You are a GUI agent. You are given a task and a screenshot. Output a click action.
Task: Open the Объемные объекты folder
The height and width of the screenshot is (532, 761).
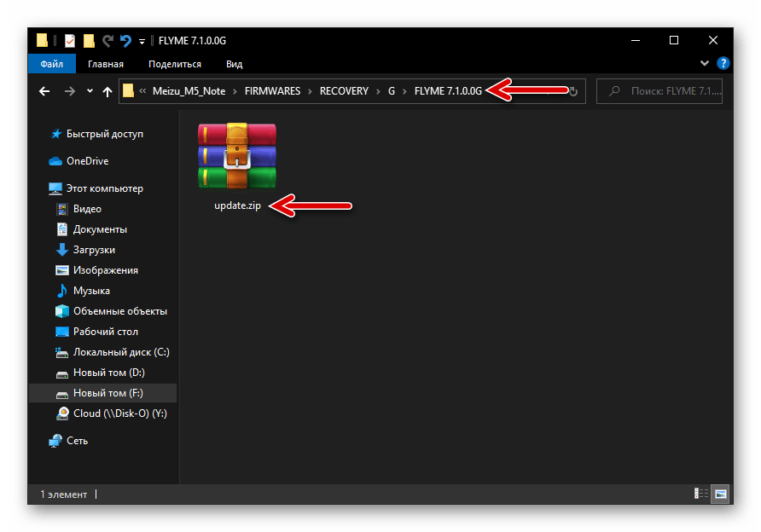[120, 311]
